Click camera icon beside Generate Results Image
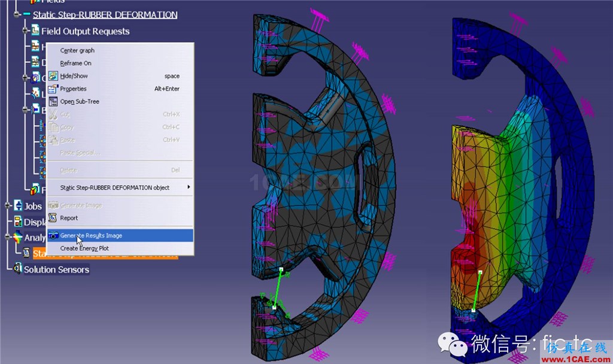 tap(53, 235)
